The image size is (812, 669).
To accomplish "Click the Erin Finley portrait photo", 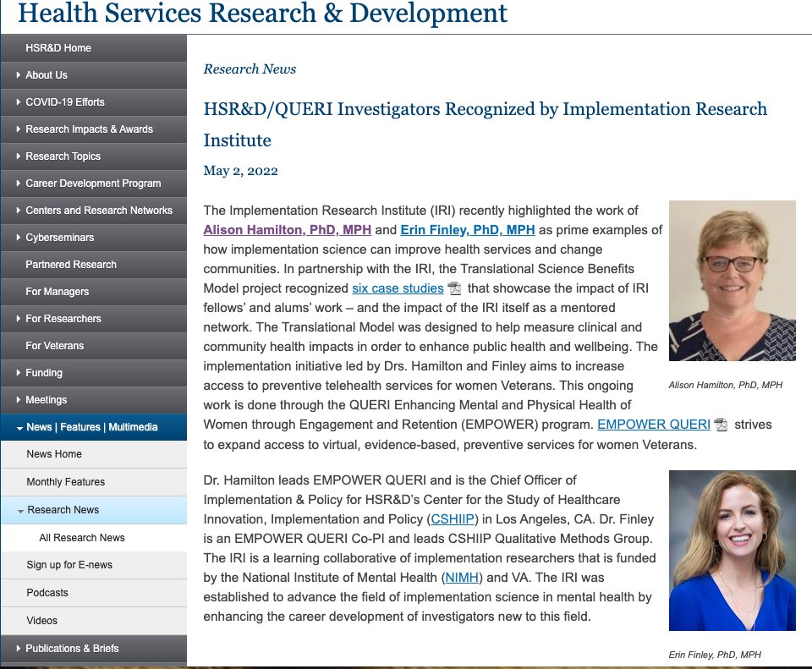I will click(732, 551).
